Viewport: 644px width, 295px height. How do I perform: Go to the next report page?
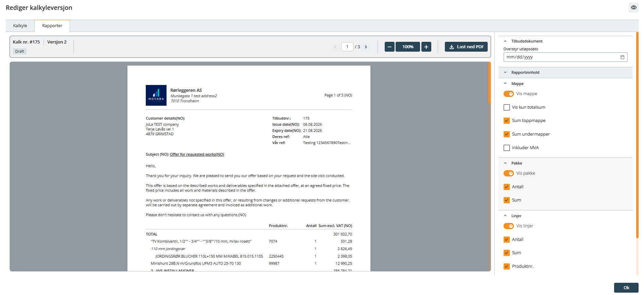point(366,47)
